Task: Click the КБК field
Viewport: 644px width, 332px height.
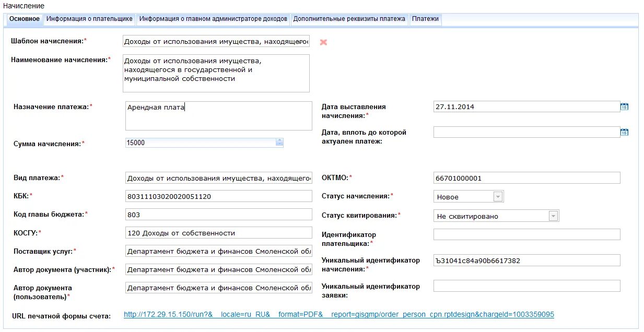Action: point(219,196)
